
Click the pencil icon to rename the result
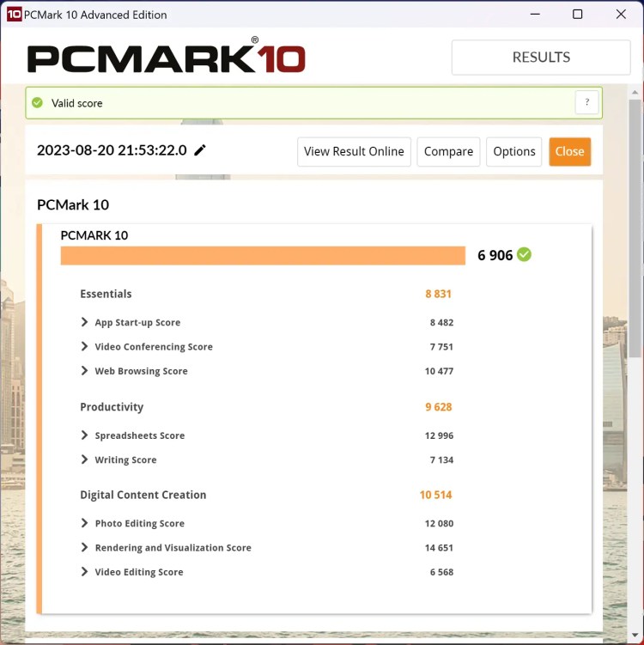pyautogui.click(x=200, y=150)
